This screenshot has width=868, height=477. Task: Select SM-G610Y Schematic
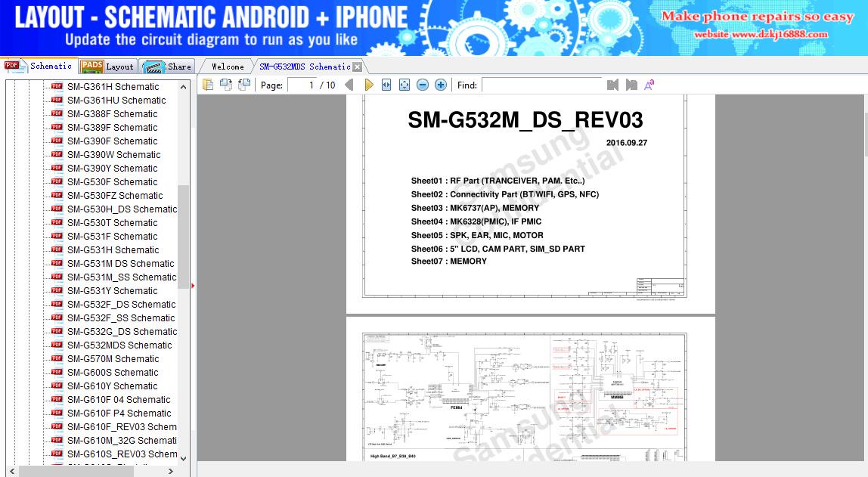113,386
